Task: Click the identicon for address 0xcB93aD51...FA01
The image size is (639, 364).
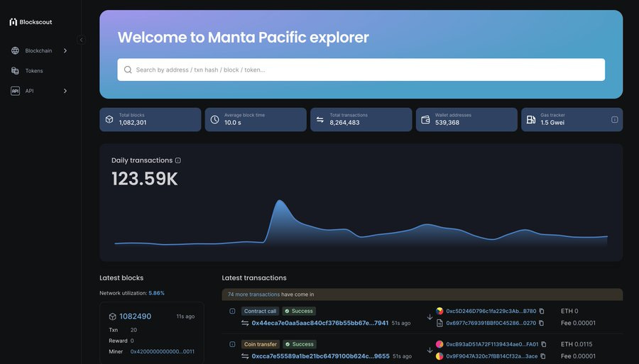Action: [439, 344]
